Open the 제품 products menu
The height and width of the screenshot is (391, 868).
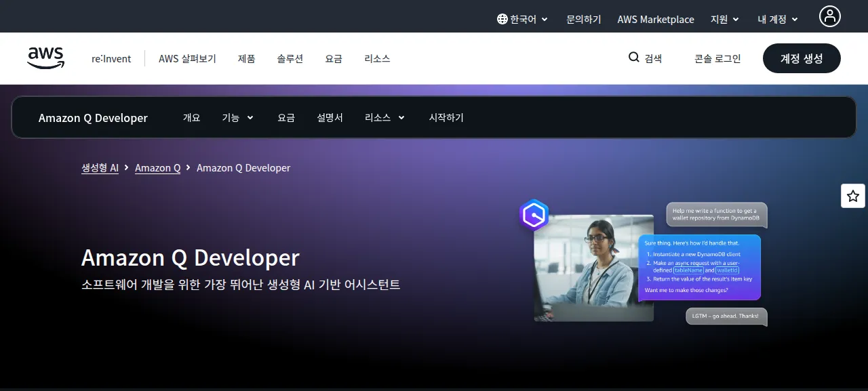[x=247, y=59]
